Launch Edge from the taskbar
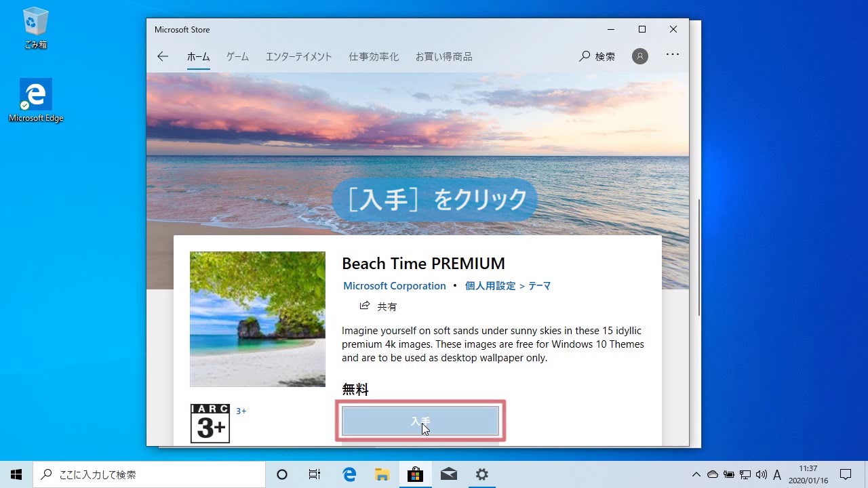 (x=349, y=474)
